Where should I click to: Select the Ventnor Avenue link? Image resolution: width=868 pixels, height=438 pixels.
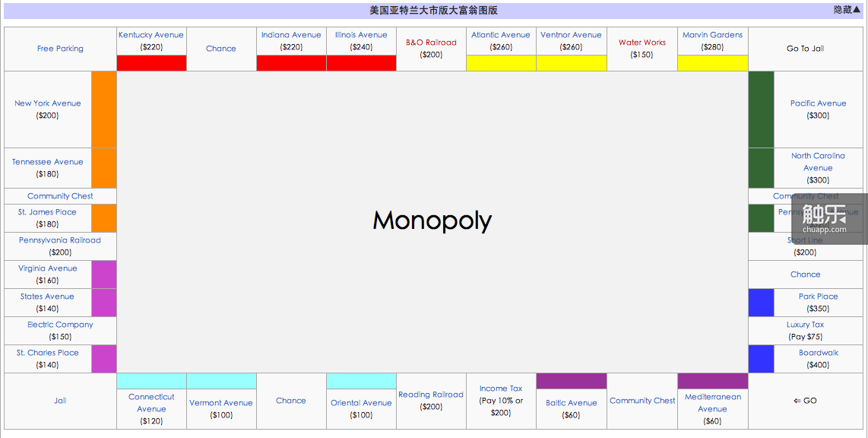(x=572, y=35)
